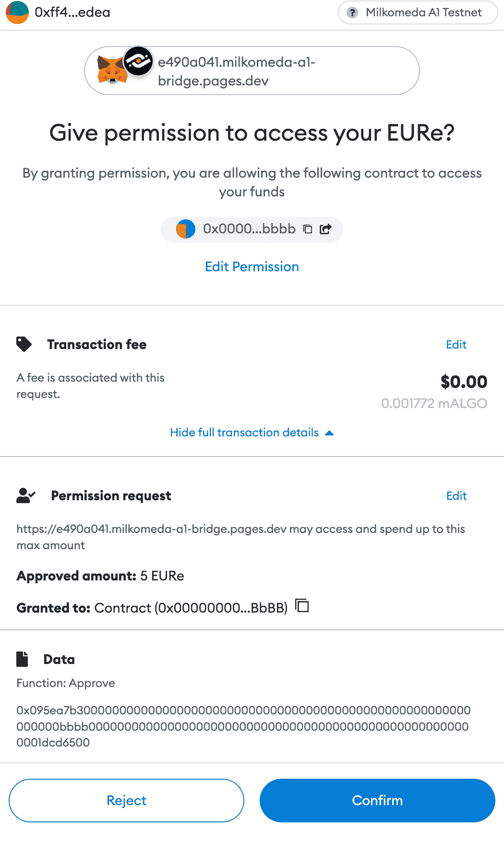Screen dimensions: 504x844
Task: Collapse Hide full transaction details
Action: 244,433
